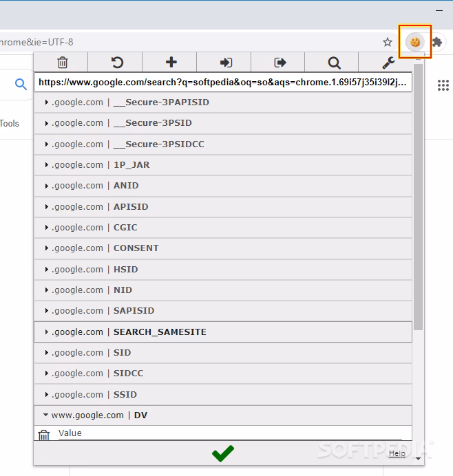Delete all cookies with trash toolbar icon
This screenshot has height=476, width=453.
(62, 62)
